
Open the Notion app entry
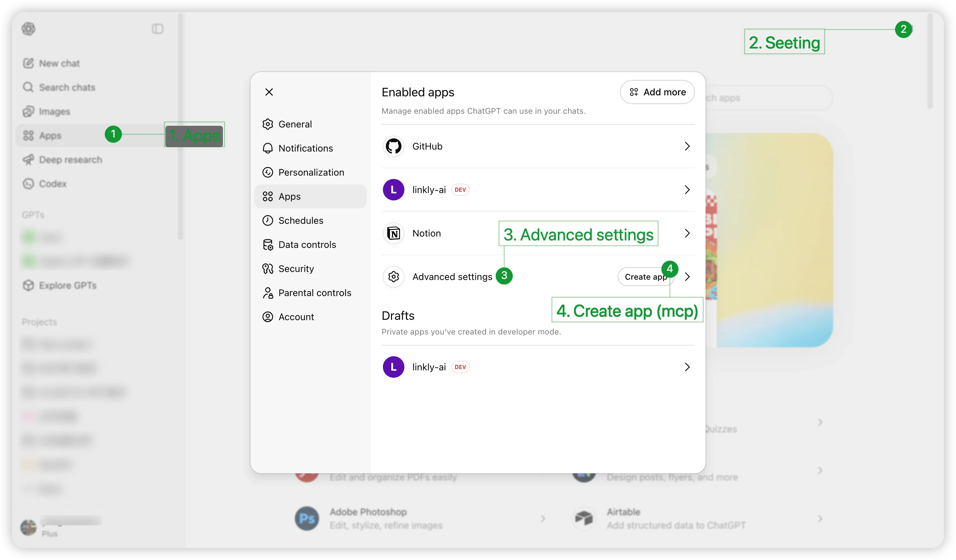coord(426,233)
